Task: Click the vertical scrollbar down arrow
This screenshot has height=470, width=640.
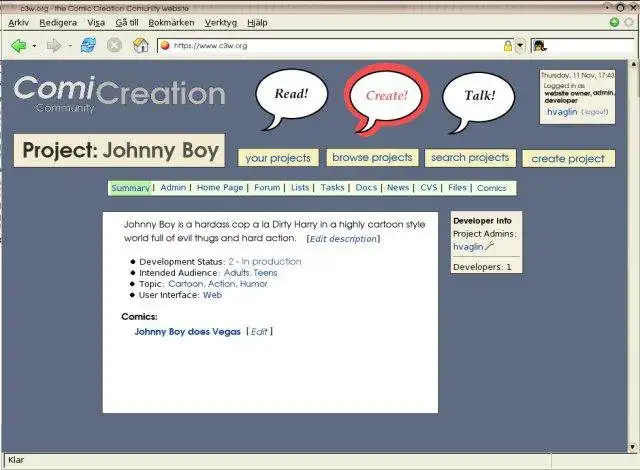Action: (633, 447)
